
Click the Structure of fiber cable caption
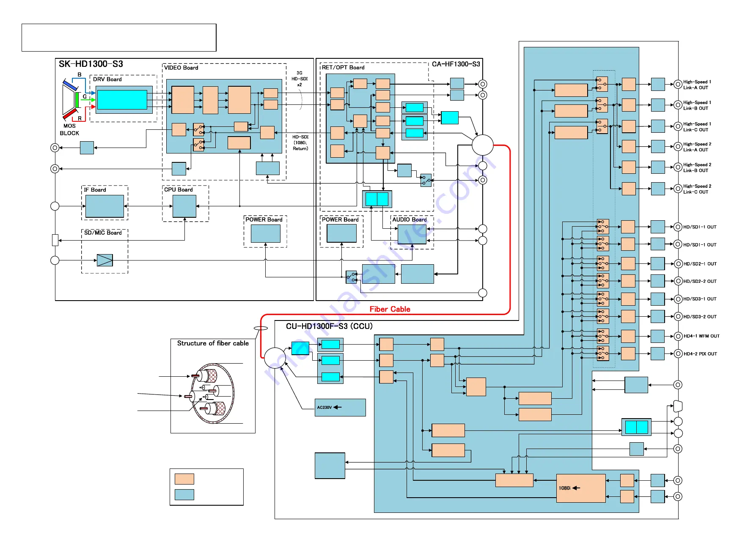[213, 343]
